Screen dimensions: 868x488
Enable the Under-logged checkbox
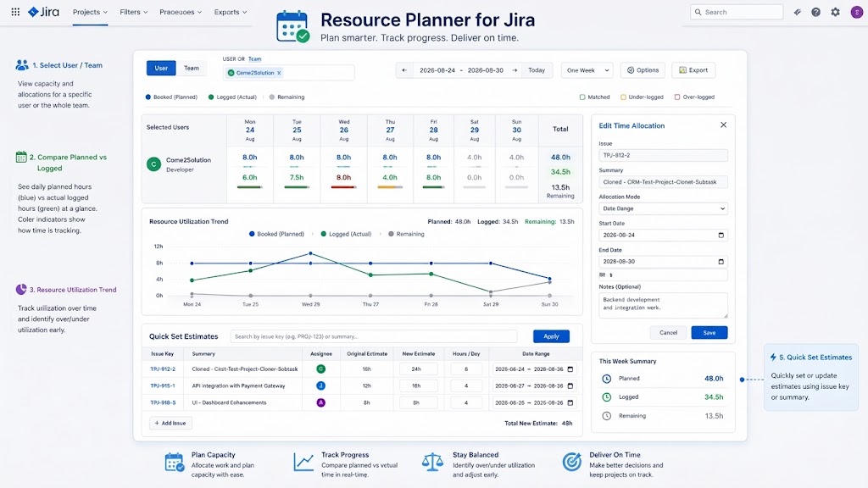click(x=623, y=97)
